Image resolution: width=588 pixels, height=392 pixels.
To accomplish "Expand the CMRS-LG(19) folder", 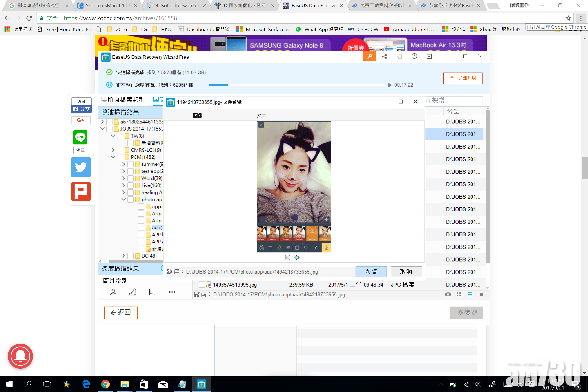I will (113, 150).
